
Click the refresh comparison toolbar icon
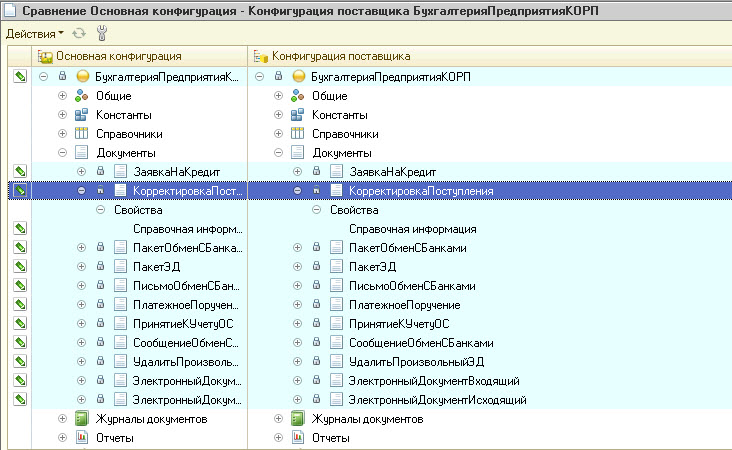[x=79, y=33]
